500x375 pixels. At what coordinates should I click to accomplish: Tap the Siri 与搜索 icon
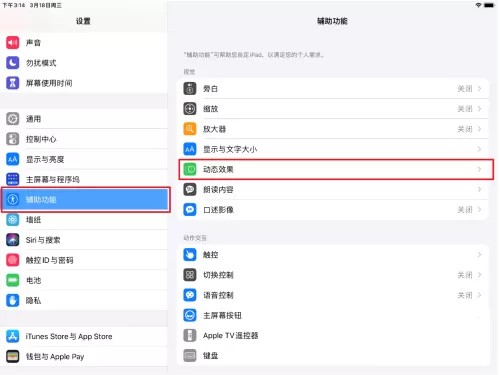click(x=13, y=240)
